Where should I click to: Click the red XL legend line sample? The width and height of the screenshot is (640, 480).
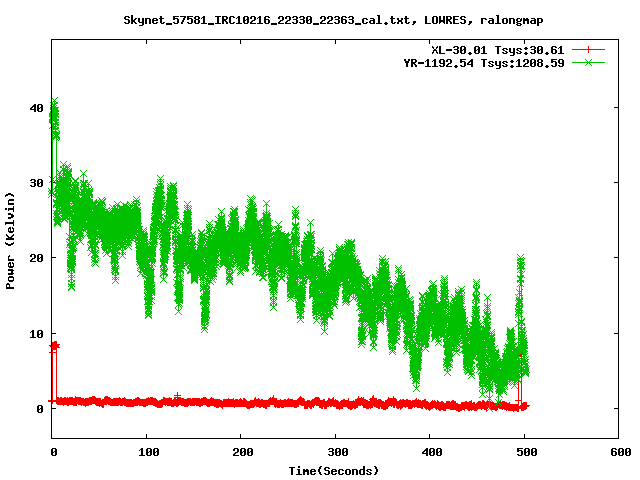pos(588,50)
